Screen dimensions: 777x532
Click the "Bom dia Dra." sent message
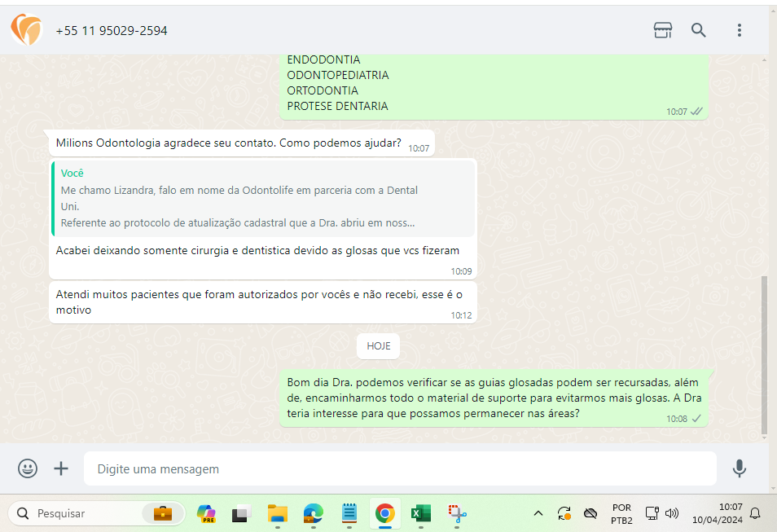pyautogui.click(x=494, y=398)
